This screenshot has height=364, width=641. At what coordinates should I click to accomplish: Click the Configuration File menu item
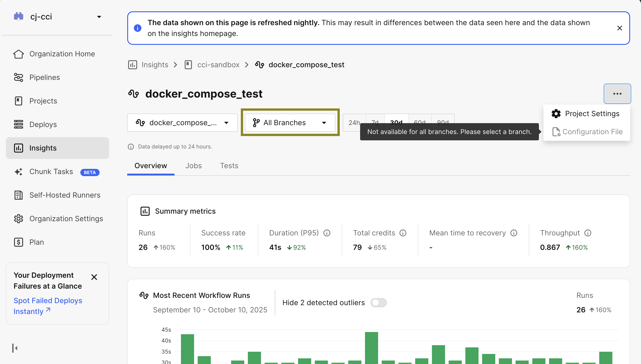coord(586,132)
